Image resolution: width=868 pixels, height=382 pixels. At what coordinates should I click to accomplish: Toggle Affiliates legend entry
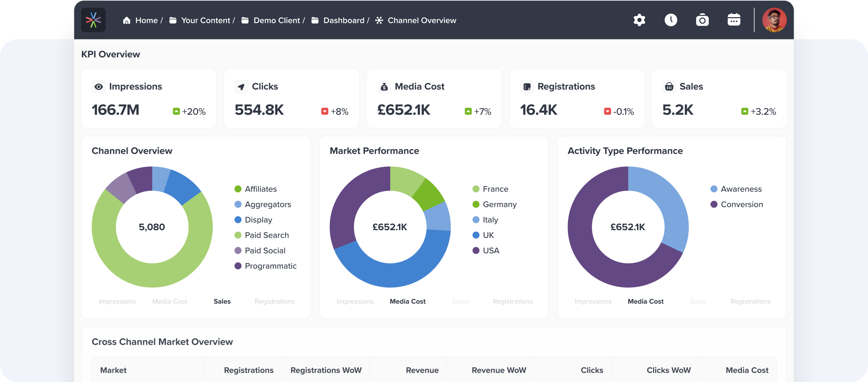coord(255,189)
